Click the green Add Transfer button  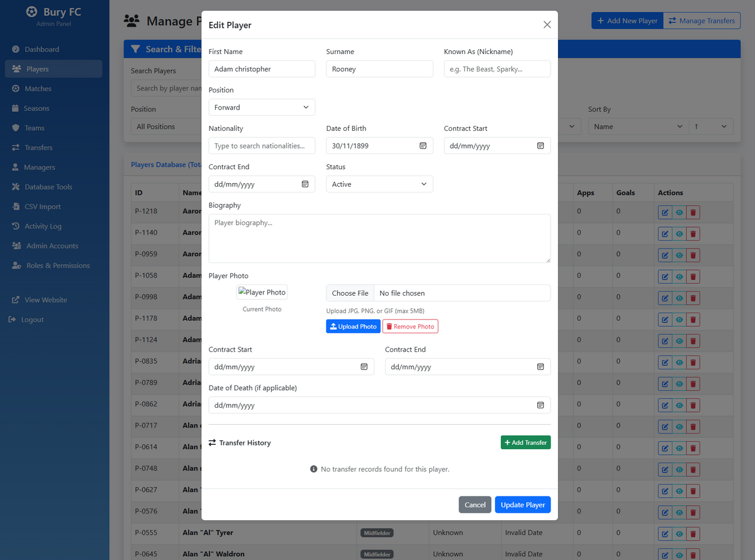click(525, 442)
